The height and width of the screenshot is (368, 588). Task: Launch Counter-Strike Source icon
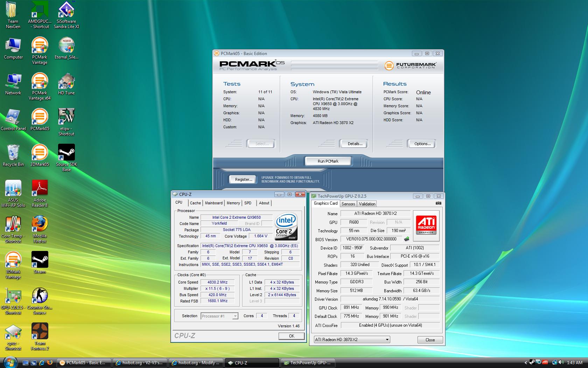(40, 301)
